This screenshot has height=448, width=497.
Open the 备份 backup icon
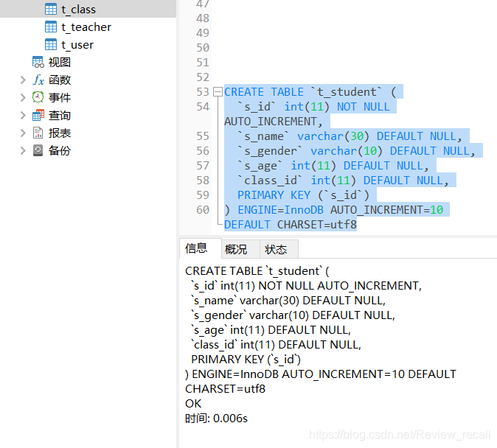pos(38,150)
